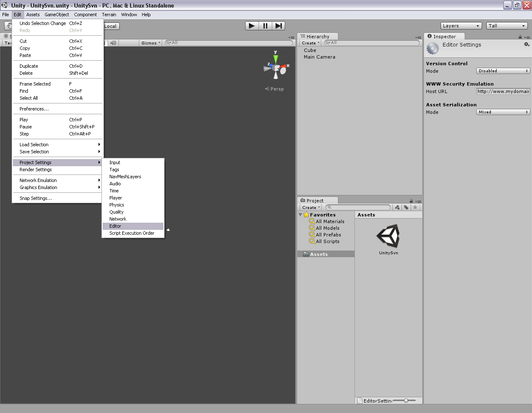
Task: Open Inspector settings gear menu
Action: pyautogui.click(x=527, y=44)
